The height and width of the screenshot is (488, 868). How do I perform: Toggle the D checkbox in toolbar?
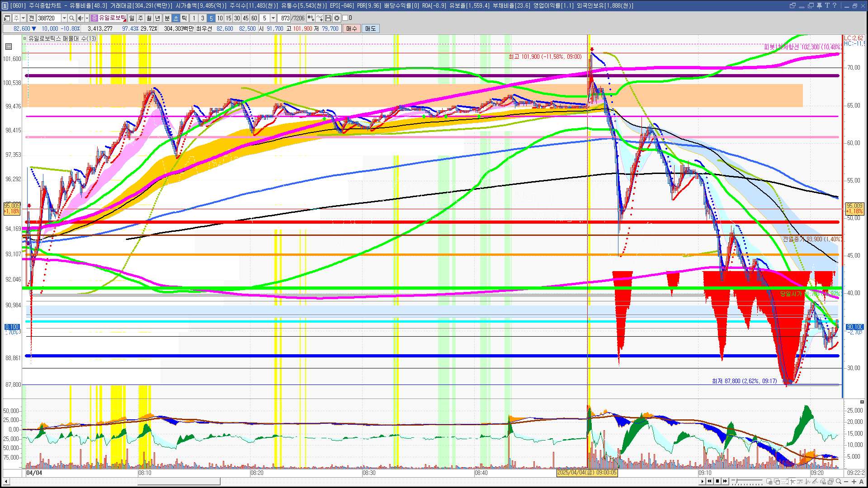pyautogui.click(x=345, y=18)
